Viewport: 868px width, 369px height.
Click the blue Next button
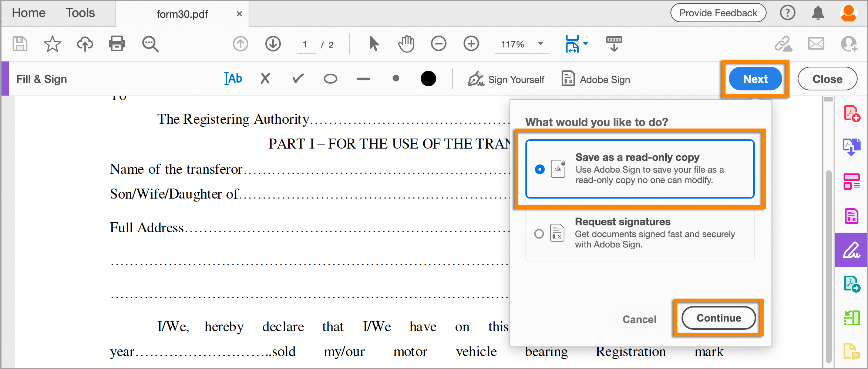pos(756,79)
